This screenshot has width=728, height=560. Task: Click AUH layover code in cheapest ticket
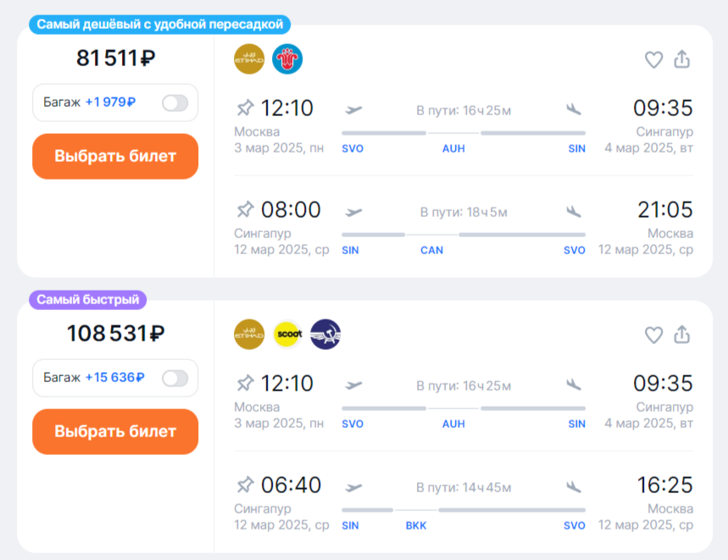pyautogui.click(x=453, y=148)
